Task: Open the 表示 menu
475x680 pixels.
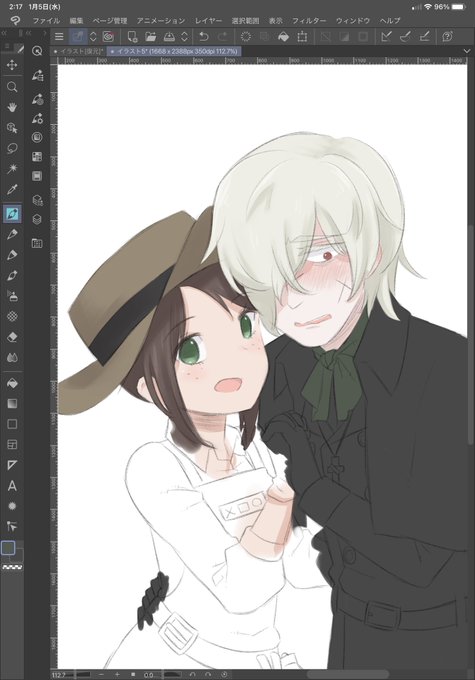Action: [x=275, y=20]
